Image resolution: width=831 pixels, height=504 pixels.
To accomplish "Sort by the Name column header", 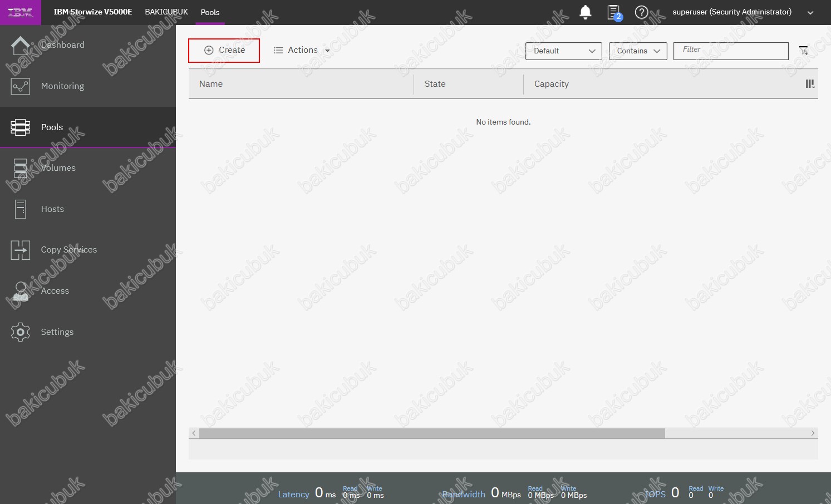I will point(301,84).
